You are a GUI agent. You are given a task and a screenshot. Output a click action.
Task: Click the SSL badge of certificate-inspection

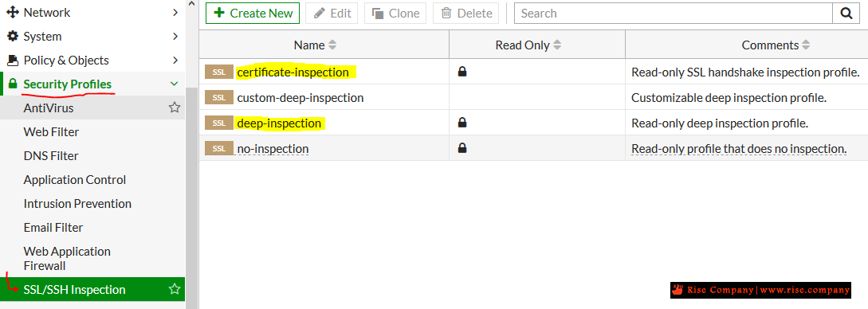pos(219,72)
